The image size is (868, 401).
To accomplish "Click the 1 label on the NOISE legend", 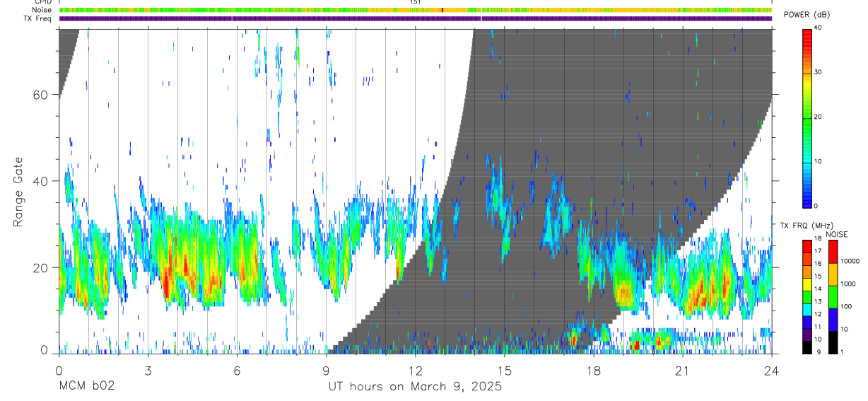I will [x=842, y=351].
